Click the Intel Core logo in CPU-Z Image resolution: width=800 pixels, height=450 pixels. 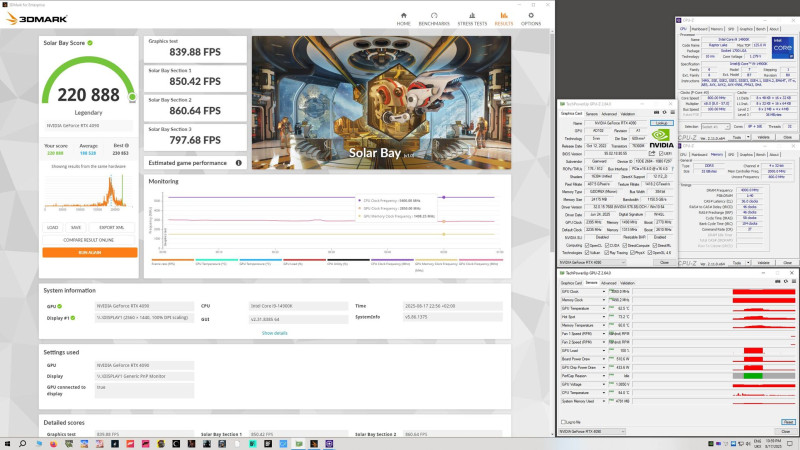coord(783,47)
